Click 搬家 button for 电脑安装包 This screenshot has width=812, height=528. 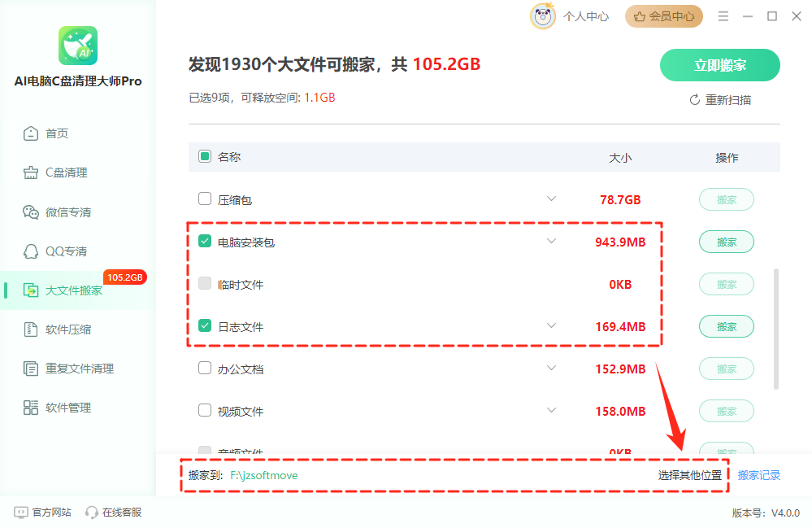click(x=727, y=242)
